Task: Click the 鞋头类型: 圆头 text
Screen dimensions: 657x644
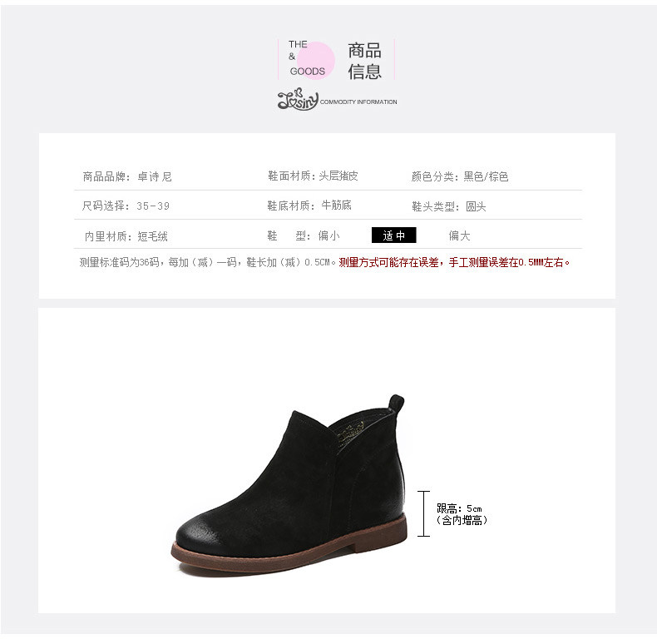Action: [x=449, y=206]
